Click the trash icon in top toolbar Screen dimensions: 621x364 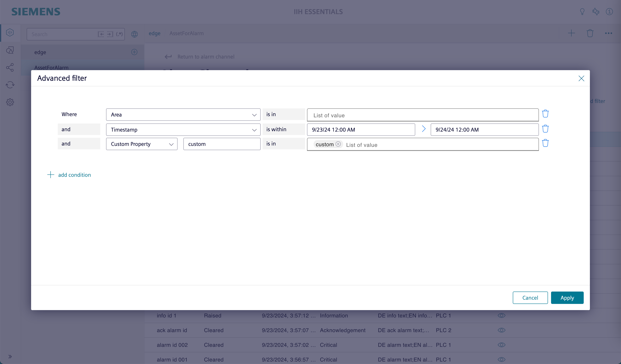(x=590, y=33)
